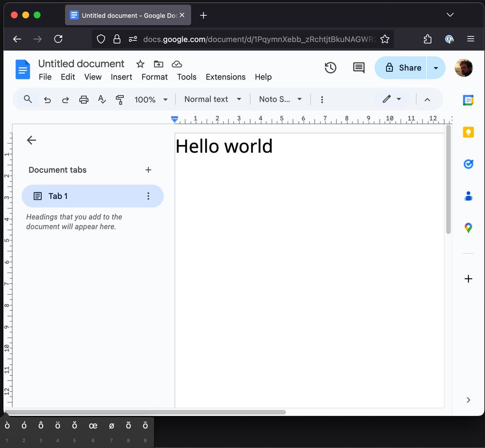Select the ø accent character option
This screenshot has width=485, height=448.
(x=112, y=426)
